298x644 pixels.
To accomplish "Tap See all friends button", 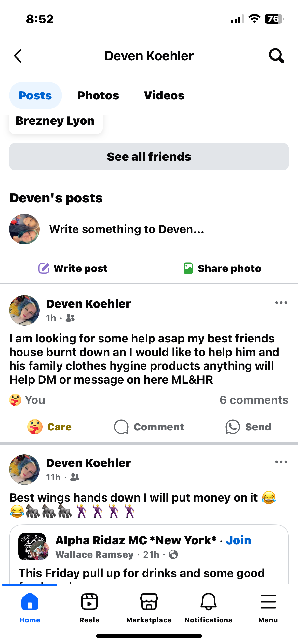I will pos(149,157).
